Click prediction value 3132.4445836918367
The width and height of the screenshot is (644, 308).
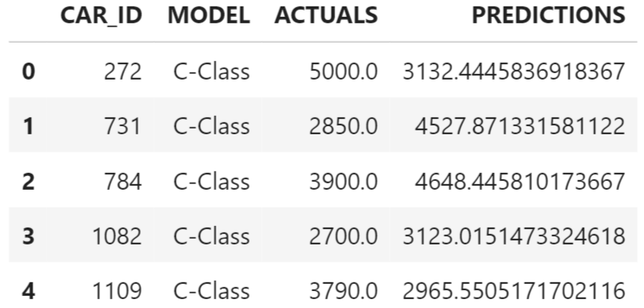[514, 72]
